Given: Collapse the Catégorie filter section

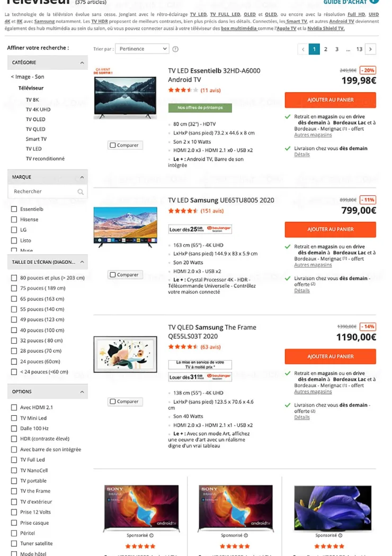Looking at the screenshot, I should pos(82,62).
